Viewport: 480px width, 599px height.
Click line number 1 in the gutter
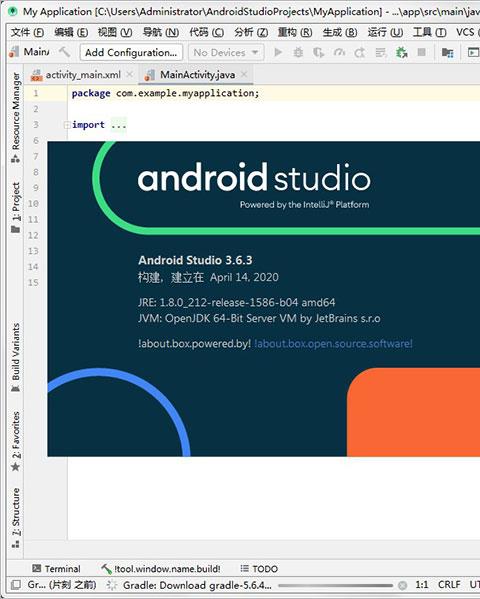click(36, 93)
